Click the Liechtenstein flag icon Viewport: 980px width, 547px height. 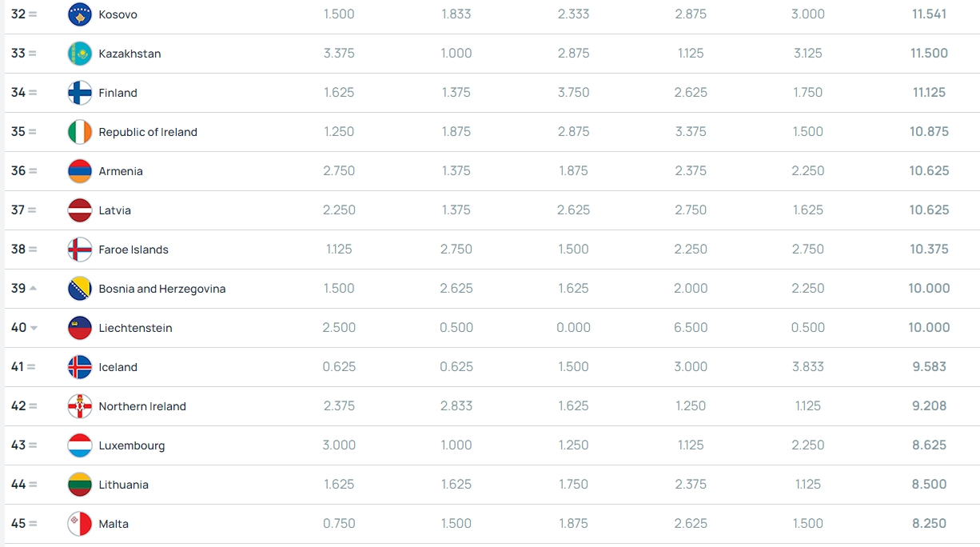tap(80, 328)
